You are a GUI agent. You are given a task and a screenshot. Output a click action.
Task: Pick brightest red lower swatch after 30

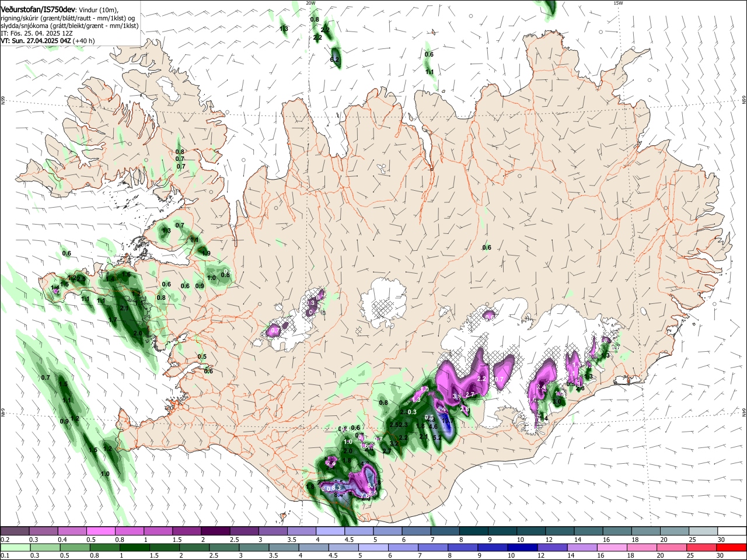click(731, 547)
